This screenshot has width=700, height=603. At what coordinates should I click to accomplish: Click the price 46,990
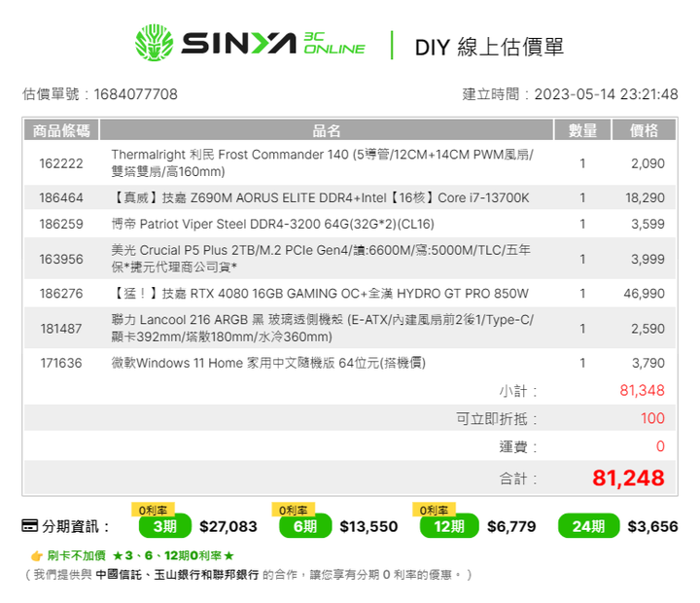(x=645, y=294)
